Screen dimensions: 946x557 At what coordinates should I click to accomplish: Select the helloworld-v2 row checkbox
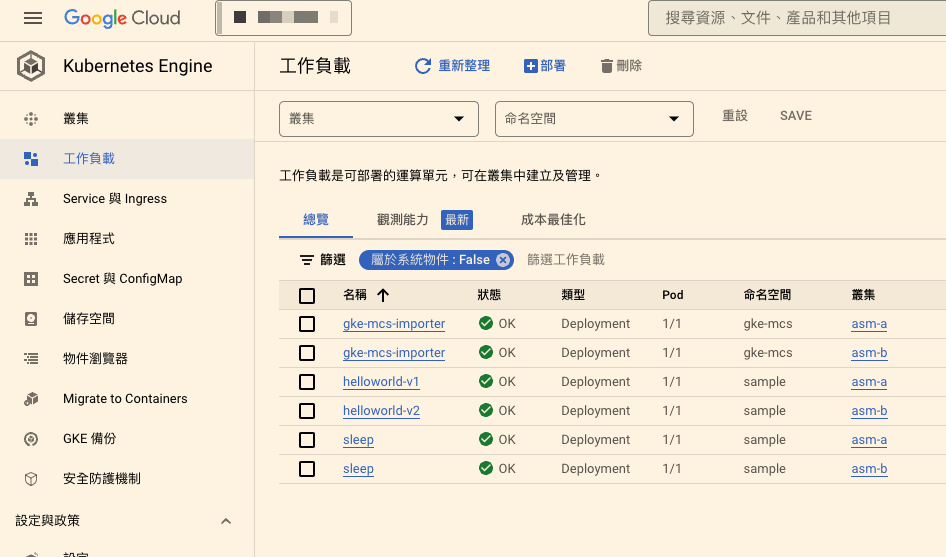click(x=307, y=411)
